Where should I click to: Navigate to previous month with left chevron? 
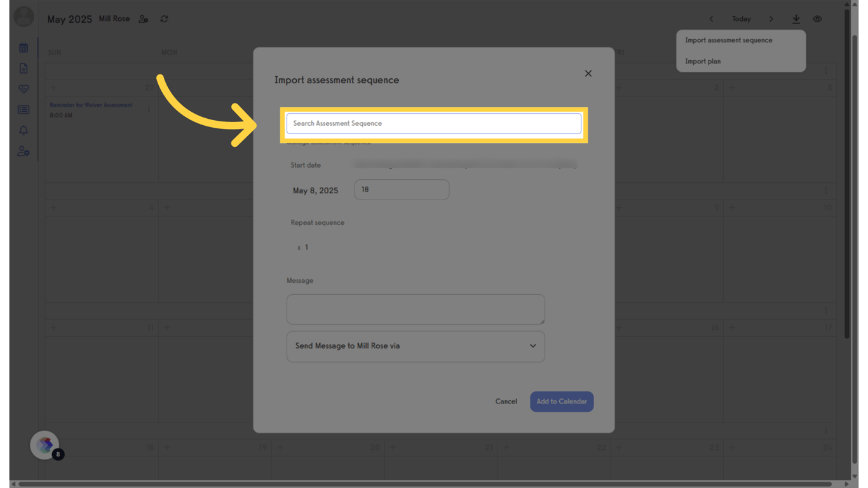tap(711, 19)
